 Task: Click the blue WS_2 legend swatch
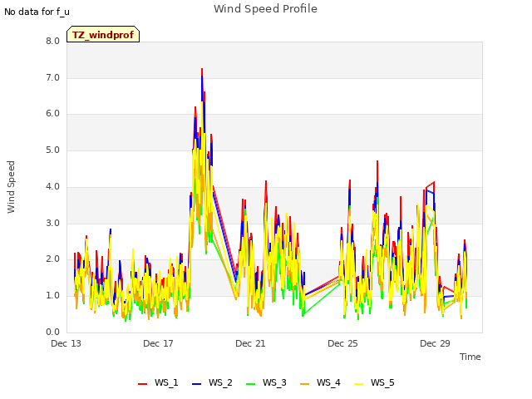click(196, 384)
